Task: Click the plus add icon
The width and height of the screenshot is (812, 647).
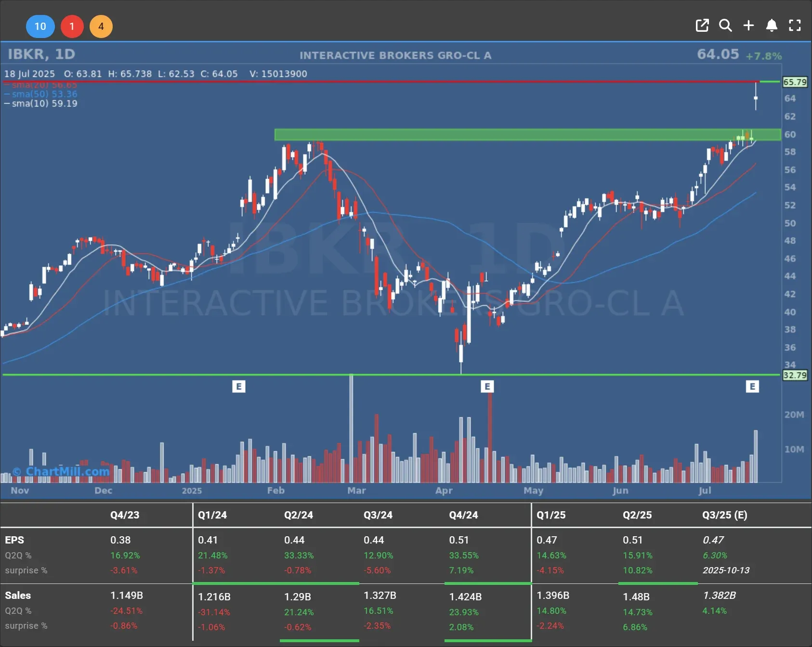Action: pos(748,26)
